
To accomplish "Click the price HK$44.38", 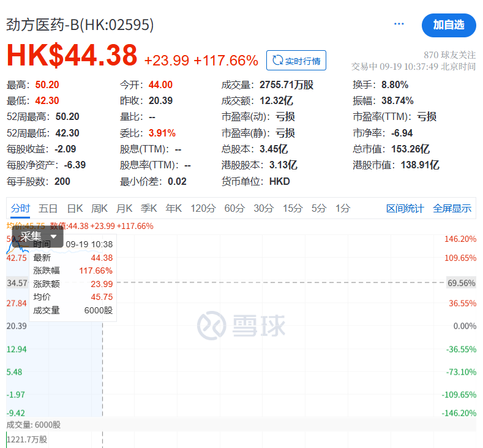I will [72, 55].
